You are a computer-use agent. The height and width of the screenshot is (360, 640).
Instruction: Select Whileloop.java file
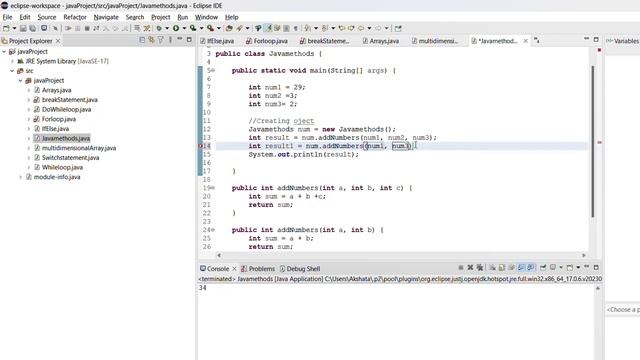coord(62,167)
